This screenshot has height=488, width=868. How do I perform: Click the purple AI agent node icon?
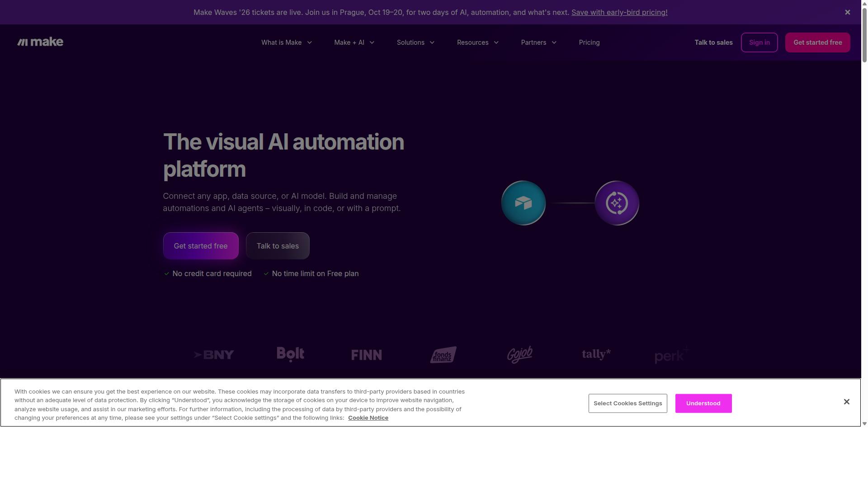(617, 203)
